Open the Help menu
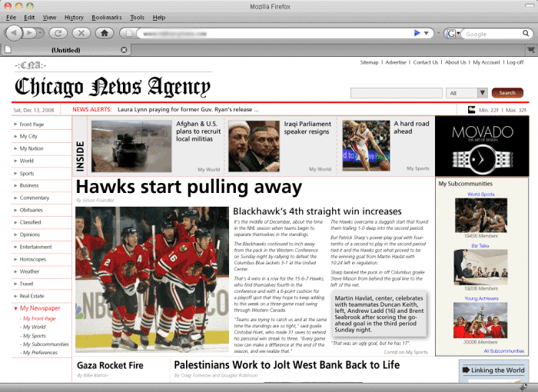538x392 pixels. (x=159, y=18)
